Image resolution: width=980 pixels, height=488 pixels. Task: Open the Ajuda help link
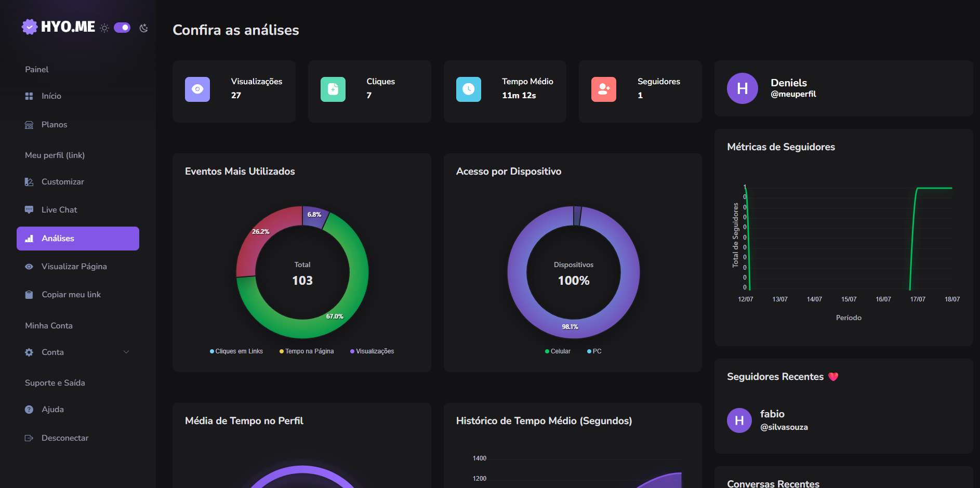78,410
